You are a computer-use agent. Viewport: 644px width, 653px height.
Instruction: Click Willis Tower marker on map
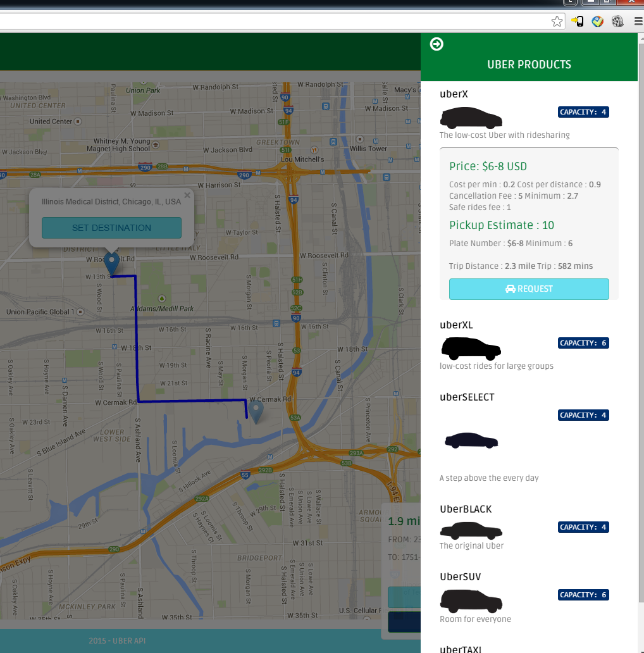(360, 139)
